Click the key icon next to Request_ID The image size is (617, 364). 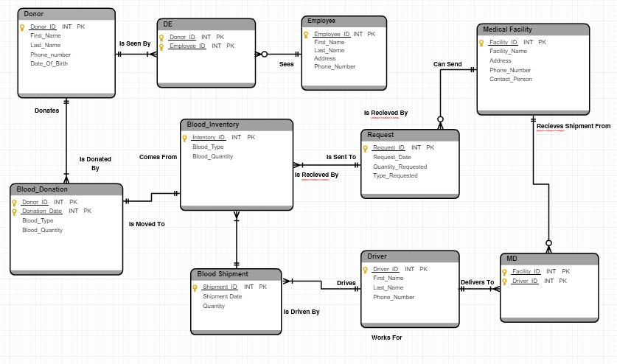(366, 148)
